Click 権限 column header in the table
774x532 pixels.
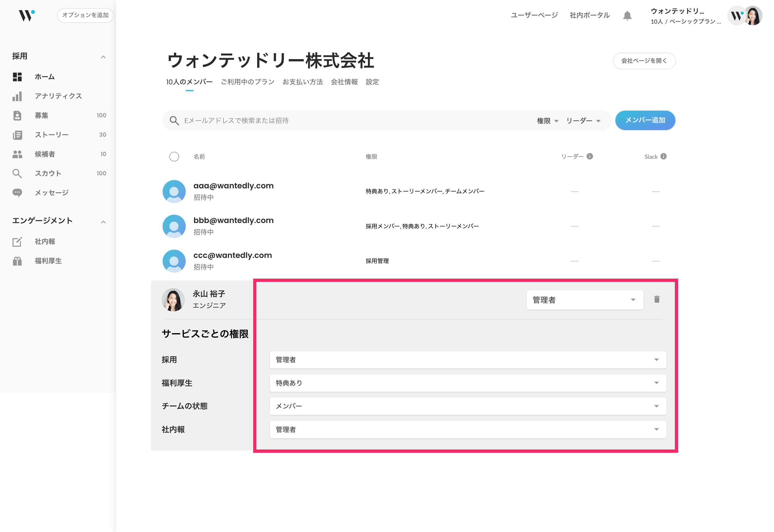(x=371, y=157)
